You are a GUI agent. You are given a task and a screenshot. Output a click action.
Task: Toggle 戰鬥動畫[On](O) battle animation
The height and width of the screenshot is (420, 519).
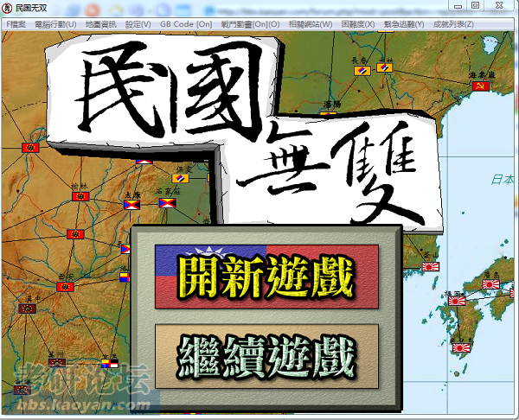coord(250,24)
